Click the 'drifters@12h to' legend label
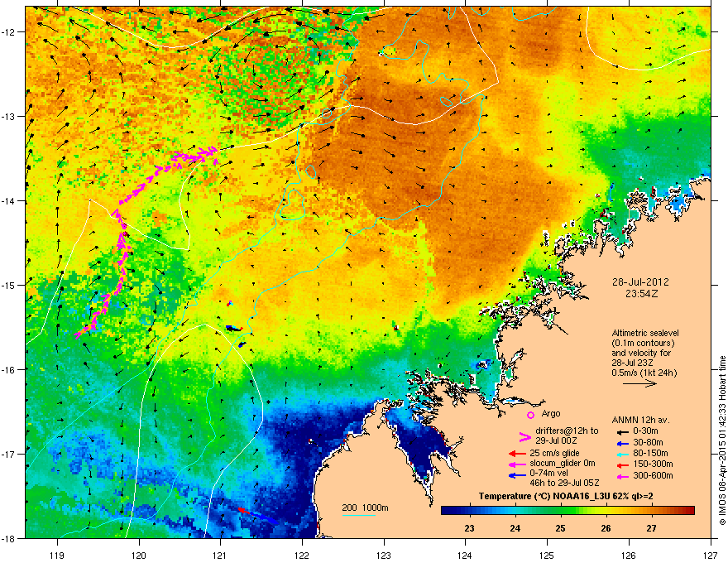 coord(567,431)
